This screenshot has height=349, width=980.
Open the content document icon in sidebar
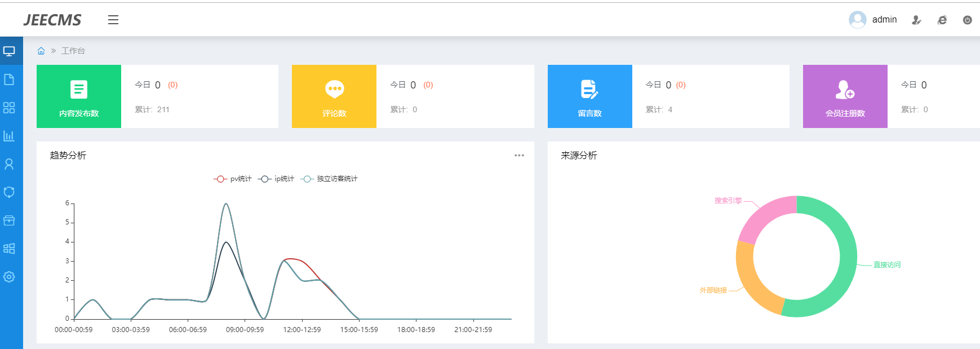tap(9, 79)
